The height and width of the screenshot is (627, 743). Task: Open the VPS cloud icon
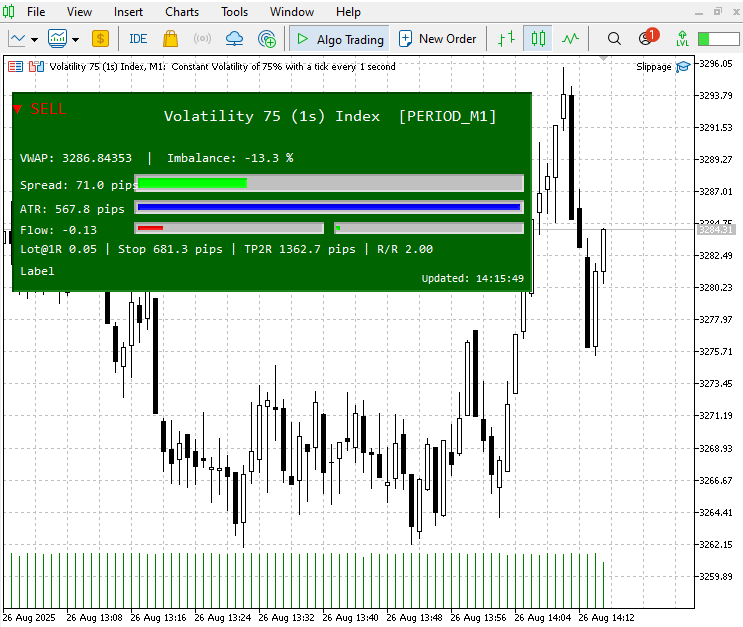pyautogui.click(x=234, y=39)
